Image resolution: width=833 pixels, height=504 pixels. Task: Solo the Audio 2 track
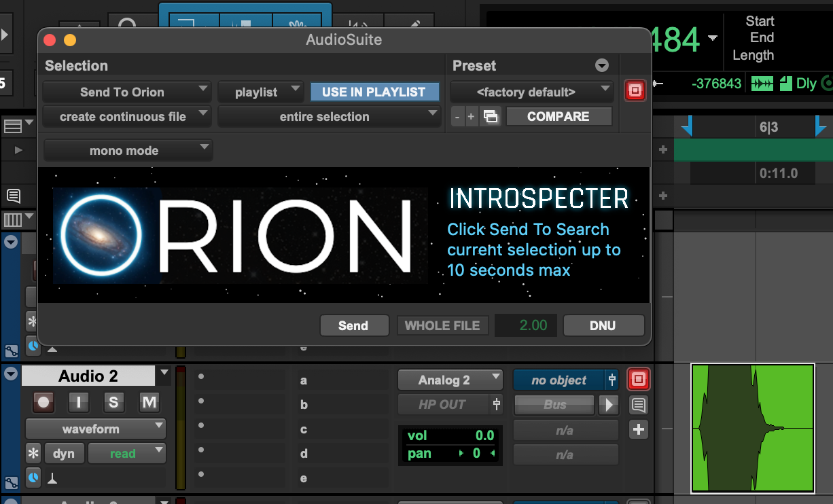click(x=113, y=402)
